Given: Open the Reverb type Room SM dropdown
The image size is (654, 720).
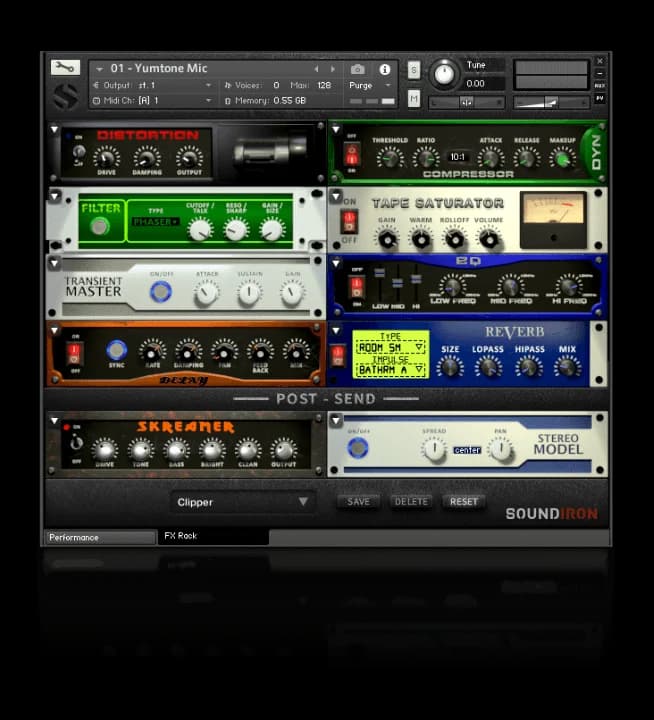Looking at the screenshot, I should click(x=390, y=347).
